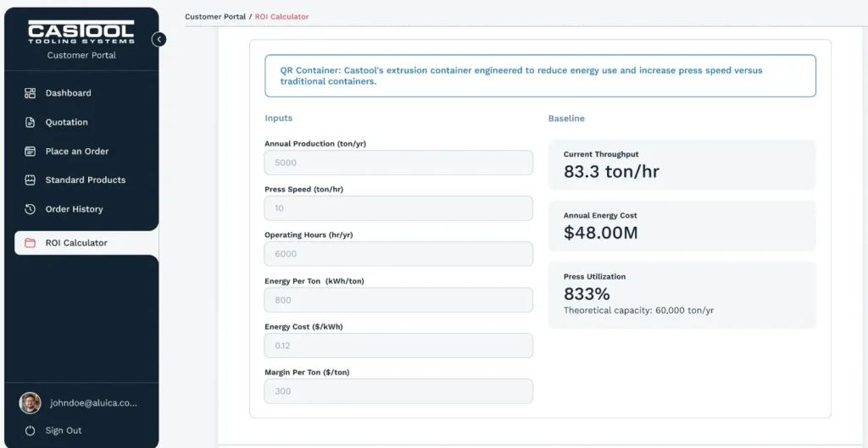
Task: Click the Margin Per Ton ($/ton) label
Action: (x=307, y=373)
